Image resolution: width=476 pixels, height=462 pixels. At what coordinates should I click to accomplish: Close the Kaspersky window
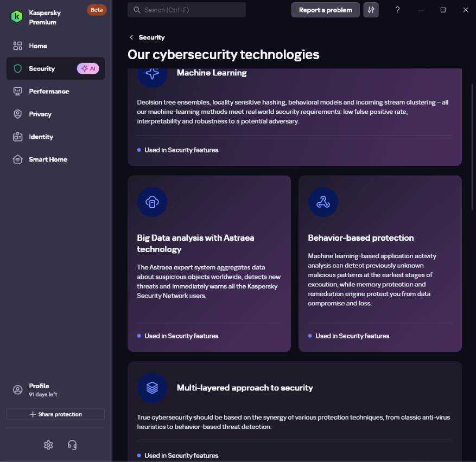[x=466, y=10]
